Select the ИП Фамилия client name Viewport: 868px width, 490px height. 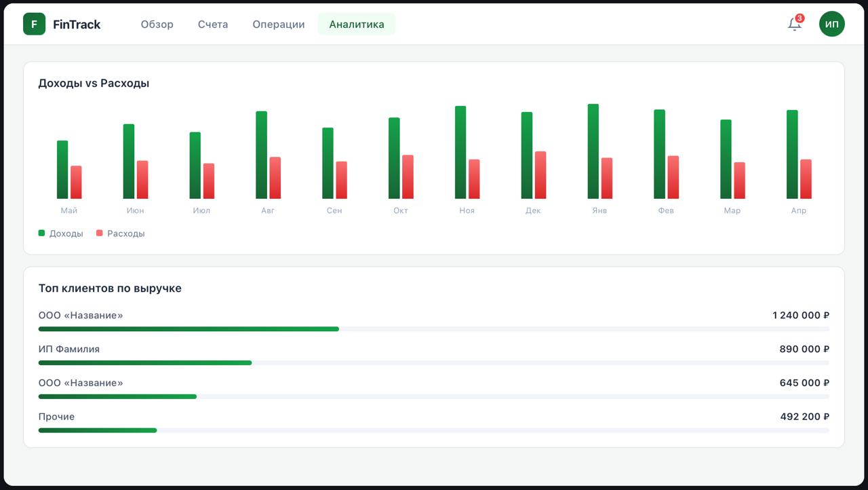(x=69, y=350)
